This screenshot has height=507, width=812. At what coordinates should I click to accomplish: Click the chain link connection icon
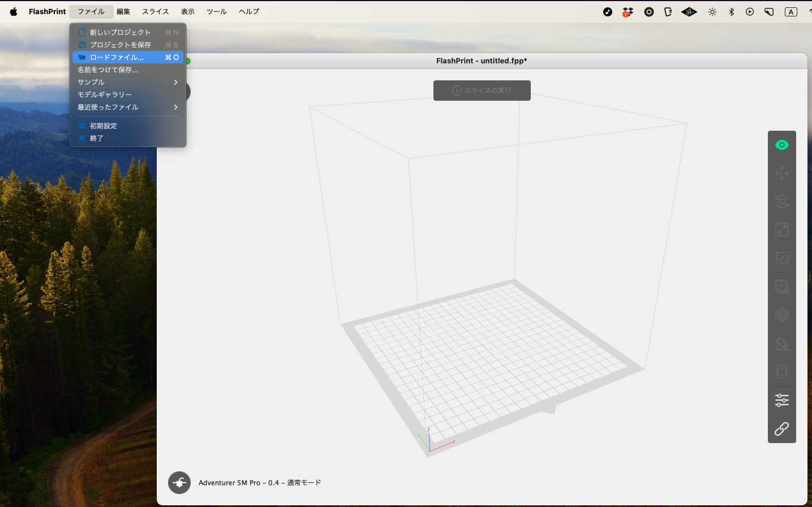(x=781, y=429)
